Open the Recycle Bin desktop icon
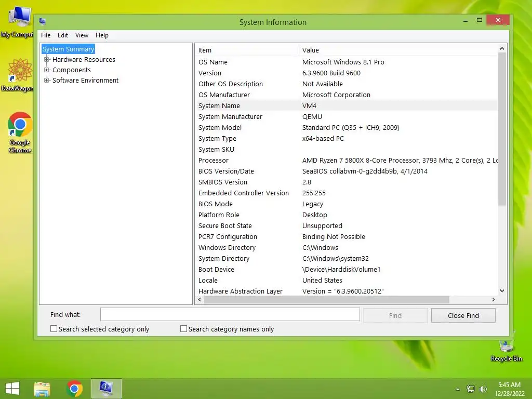532x399 pixels. click(506, 347)
